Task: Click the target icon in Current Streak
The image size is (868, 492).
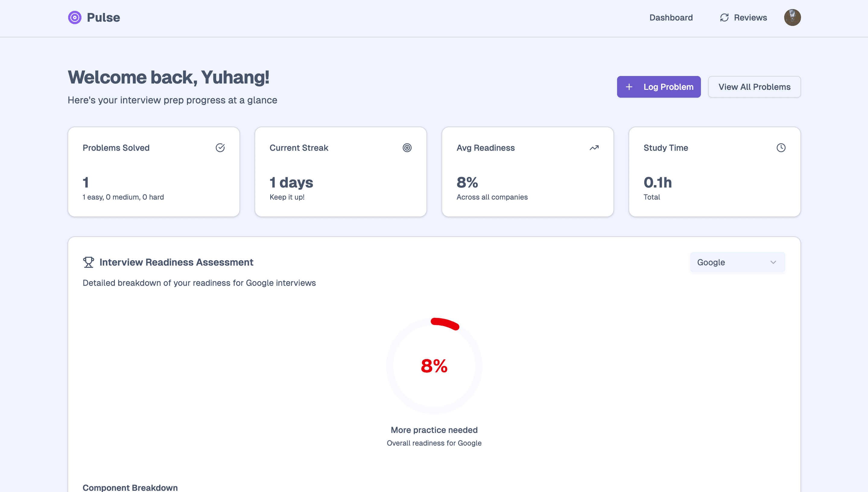Action: (407, 148)
